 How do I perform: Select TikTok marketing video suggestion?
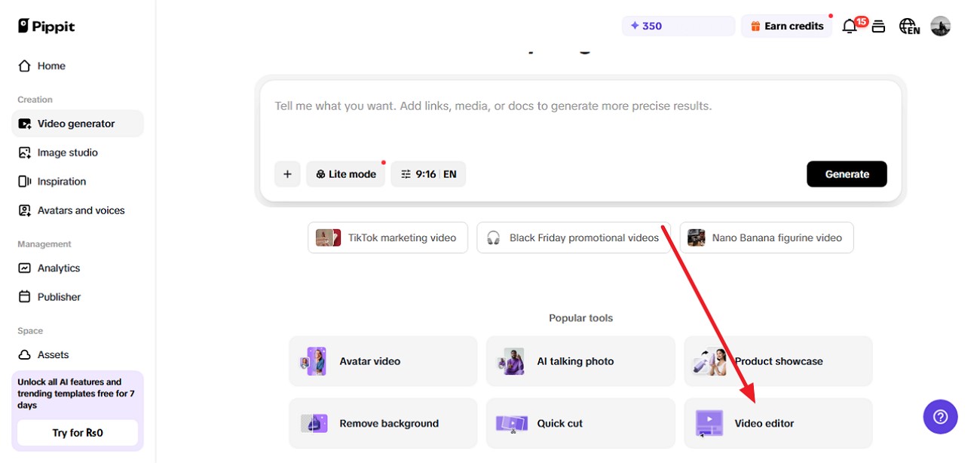click(x=387, y=238)
